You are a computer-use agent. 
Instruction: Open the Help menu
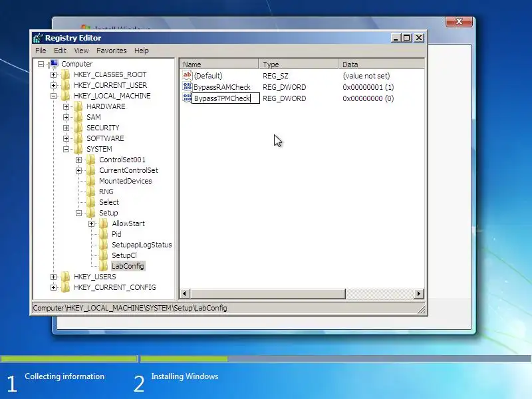click(141, 51)
